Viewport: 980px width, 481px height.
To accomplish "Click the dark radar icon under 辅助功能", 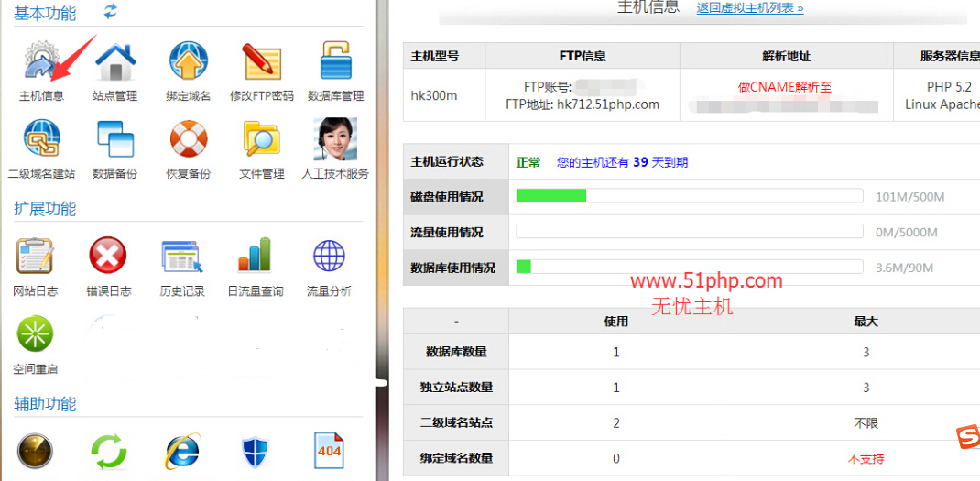I will coord(35,451).
